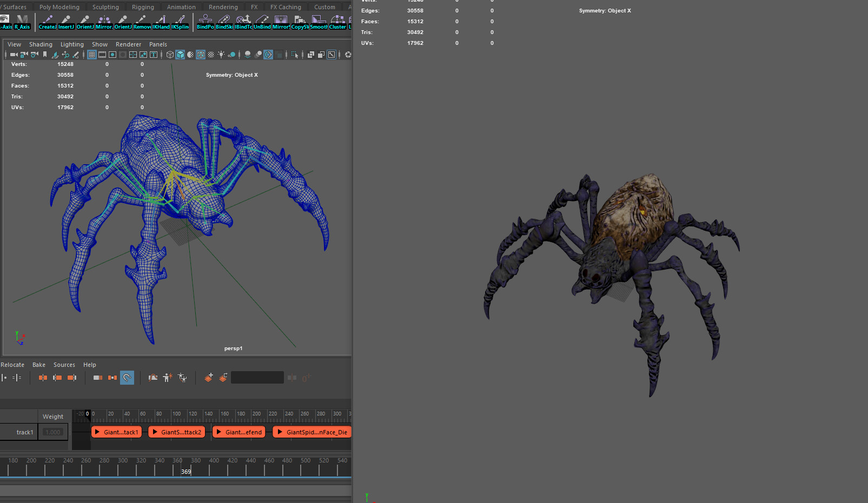
Task: Toggle the viewport grid display
Action: click(91, 54)
